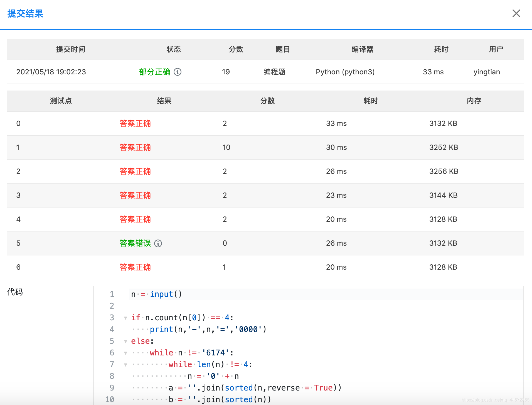Click the 23 ms time for test point 3
This screenshot has width=532, height=405.
click(336, 195)
